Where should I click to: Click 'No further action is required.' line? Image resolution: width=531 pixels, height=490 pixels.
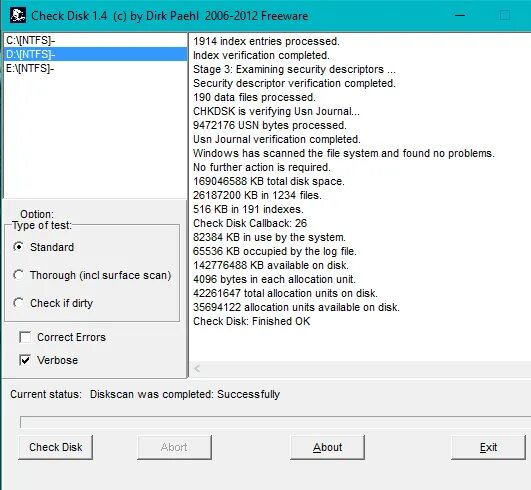point(262,167)
